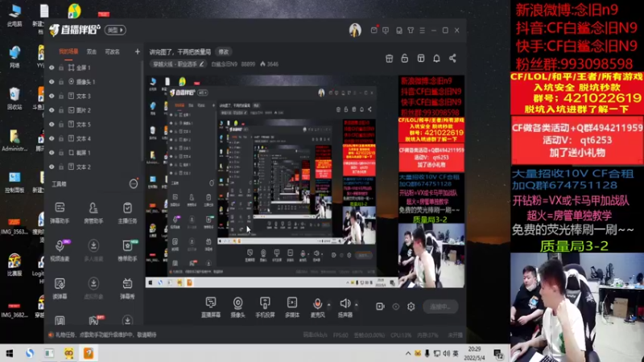Click the taskbar volume icon
This screenshot has width=644, height=362.
click(x=446, y=353)
